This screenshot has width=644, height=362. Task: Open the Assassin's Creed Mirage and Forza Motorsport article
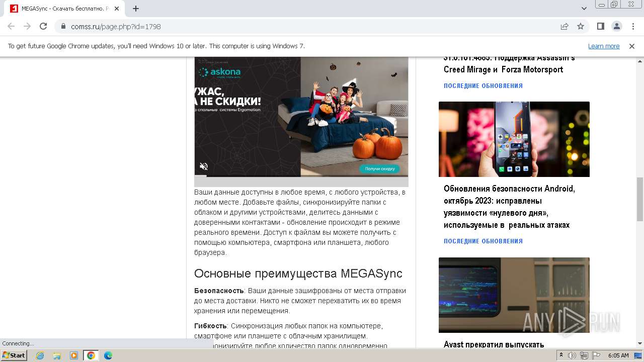[509, 64]
